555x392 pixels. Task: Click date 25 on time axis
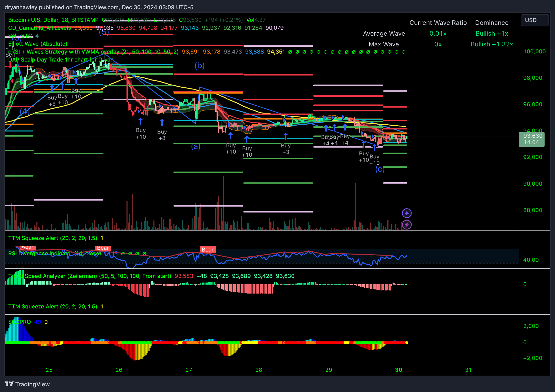click(x=49, y=370)
